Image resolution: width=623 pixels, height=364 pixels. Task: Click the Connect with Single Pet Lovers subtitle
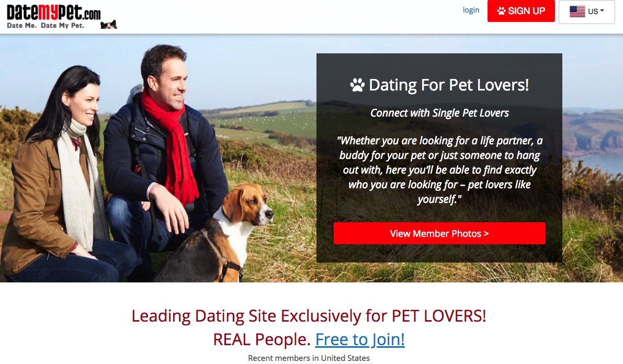[439, 113]
